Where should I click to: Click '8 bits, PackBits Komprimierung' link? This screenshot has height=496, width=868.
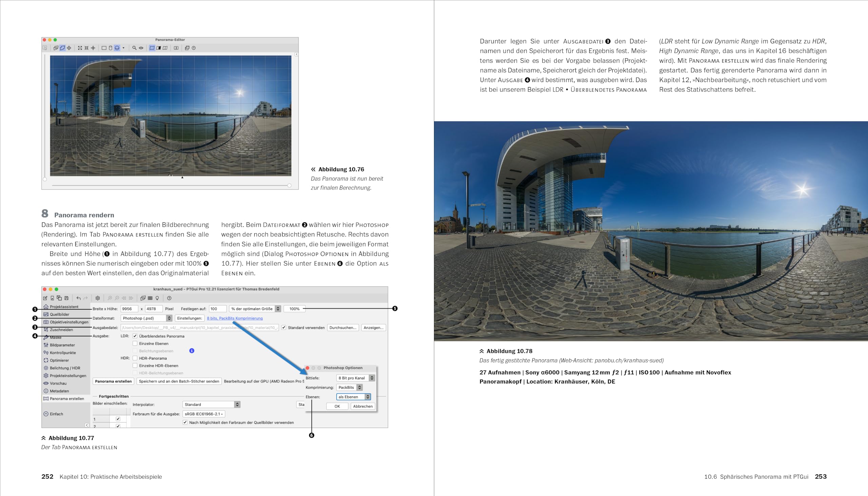click(x=235, y=318)
